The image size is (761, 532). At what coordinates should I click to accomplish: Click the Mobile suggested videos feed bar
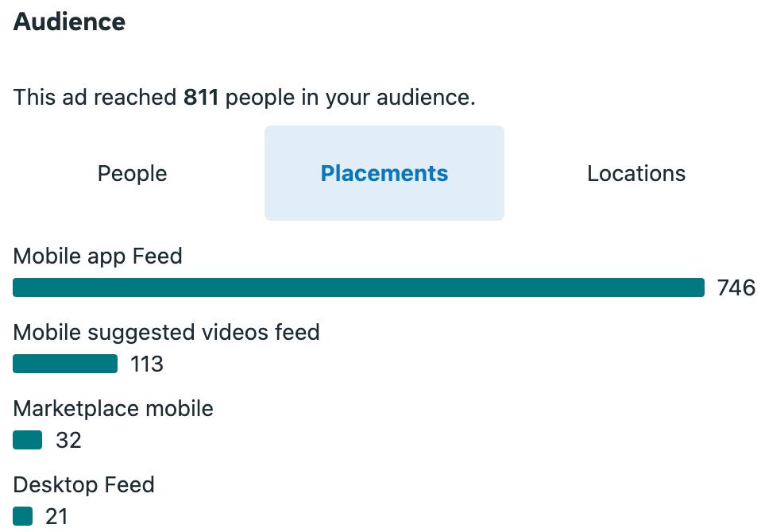(65, 364)
